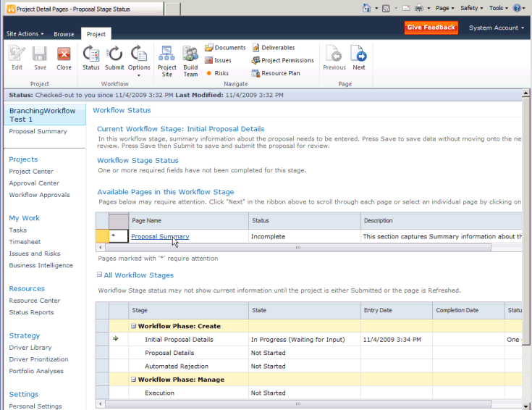532x410 pixels.
Task: Collapse Workflow Phase: Create group
Action: click(134, 326)
